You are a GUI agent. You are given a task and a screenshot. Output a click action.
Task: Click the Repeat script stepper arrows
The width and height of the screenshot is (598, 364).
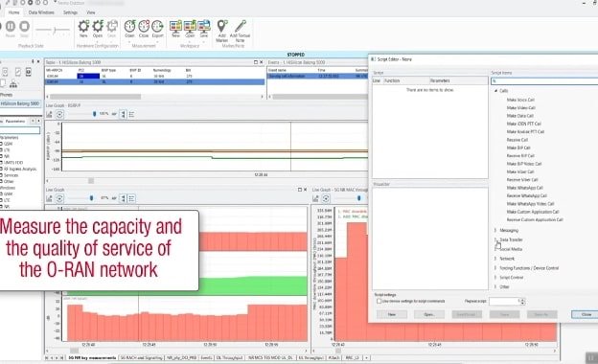[522, 302]
